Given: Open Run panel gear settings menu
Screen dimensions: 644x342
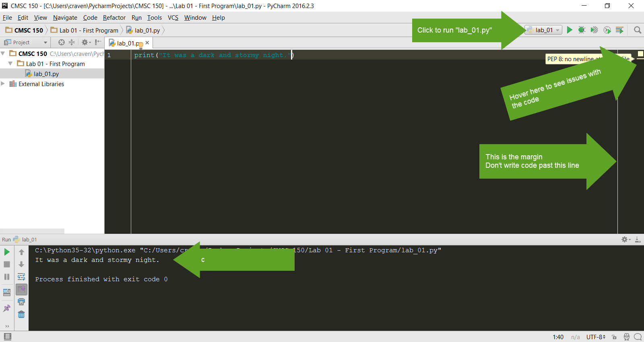Looking at the screenshot, I should pyautogui.click(x=626, y=239).
